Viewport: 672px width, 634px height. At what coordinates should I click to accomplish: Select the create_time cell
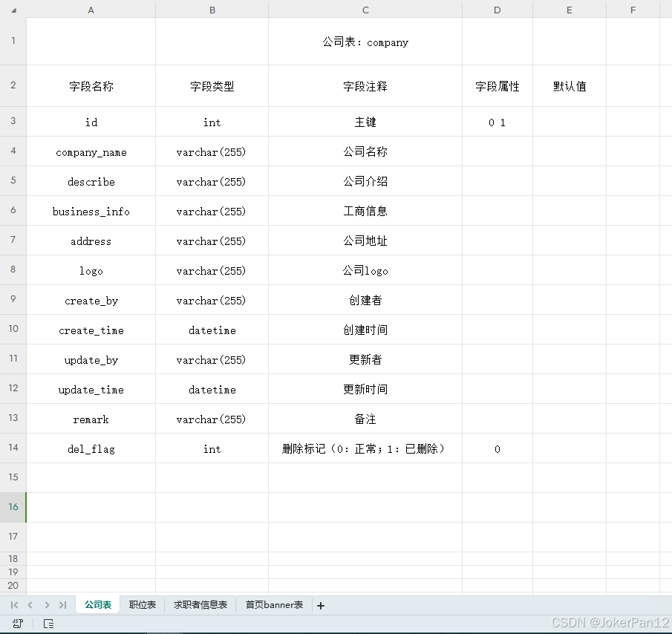coord(91,330)
